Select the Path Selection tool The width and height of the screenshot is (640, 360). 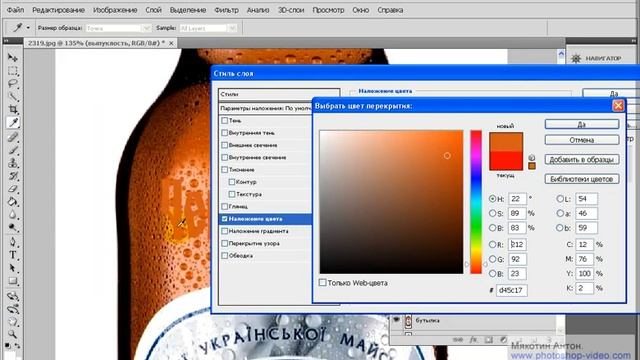(13, 268)
